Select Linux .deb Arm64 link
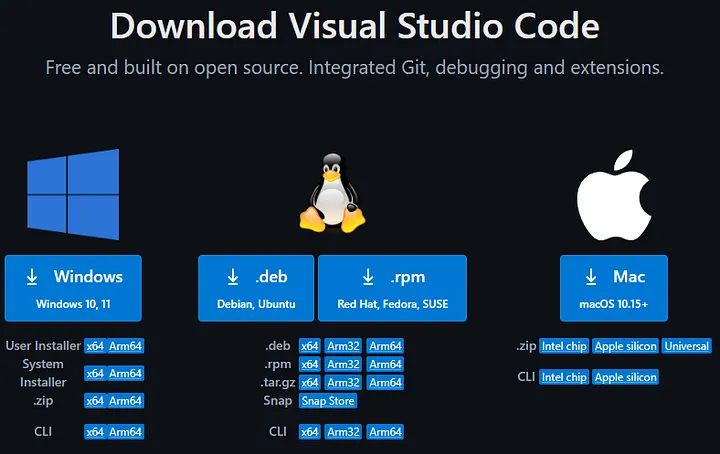Screen dimensions: 720x454 pyautogui.click(x=385, y=346)
